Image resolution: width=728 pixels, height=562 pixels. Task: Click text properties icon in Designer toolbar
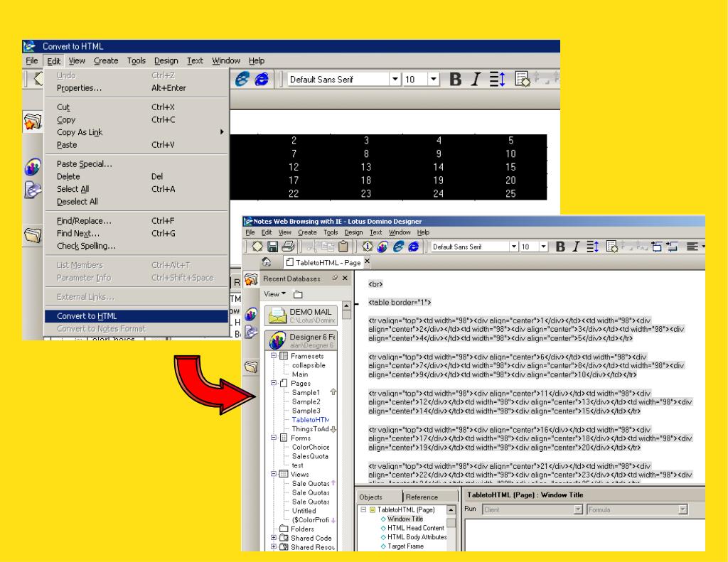(612, 247)
